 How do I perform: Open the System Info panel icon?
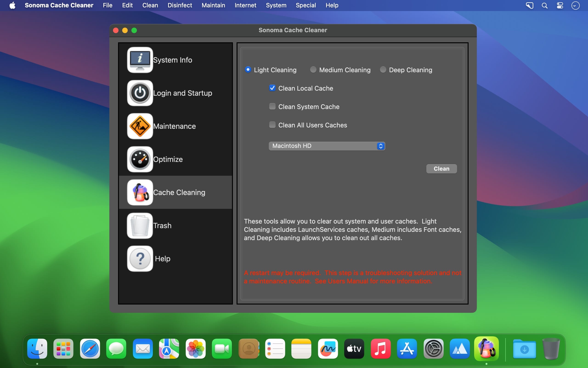coord(140,60)
